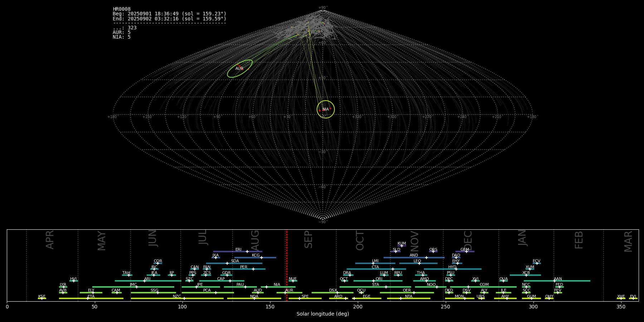Click the red dashed current solar longitude marker
Viewport: 644px width, 322px height.
287,265
